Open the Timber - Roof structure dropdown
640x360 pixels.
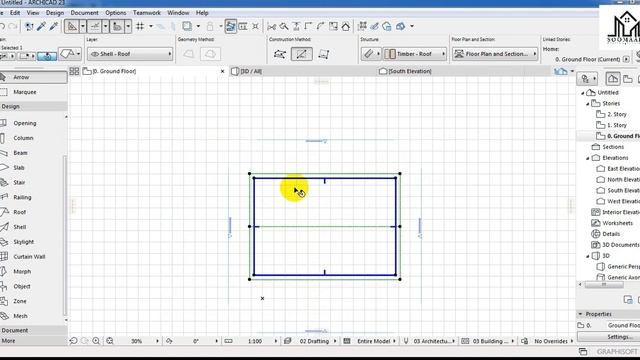pyautogui.click(x=415, y=54)
